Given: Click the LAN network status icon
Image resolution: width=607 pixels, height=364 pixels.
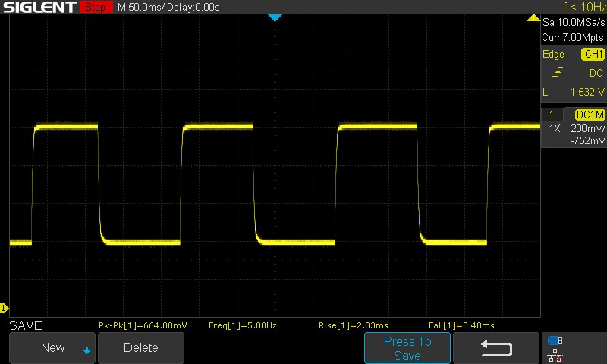Looking at the screenshot, I should pyautogui.click(x=555, y=356).
